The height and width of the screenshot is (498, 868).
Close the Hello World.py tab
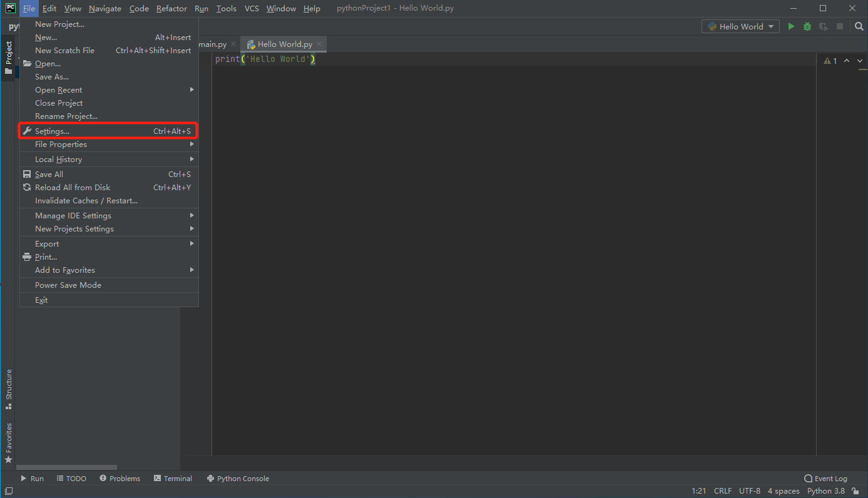(319, 44)
